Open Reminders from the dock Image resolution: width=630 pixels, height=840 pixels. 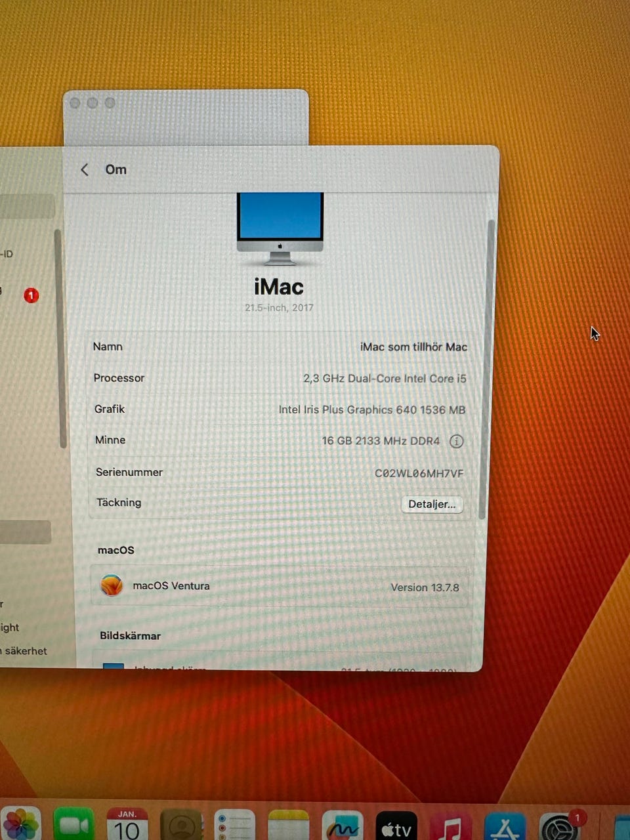click(x=234, y=826)
